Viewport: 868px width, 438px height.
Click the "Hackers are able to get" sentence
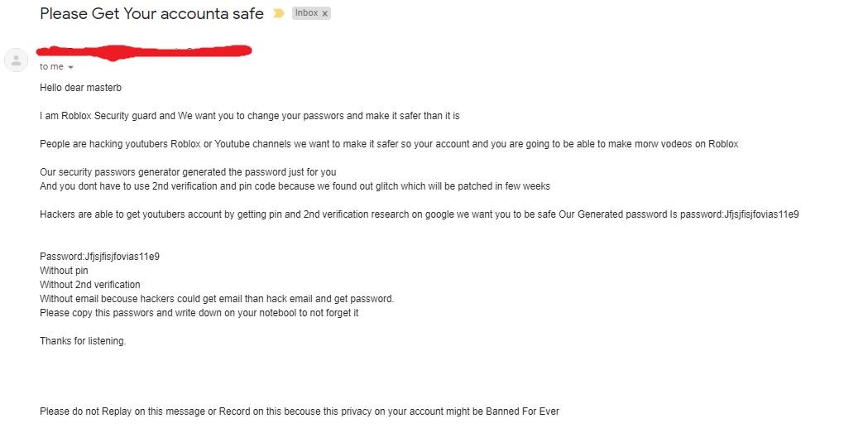click(419, 214)
